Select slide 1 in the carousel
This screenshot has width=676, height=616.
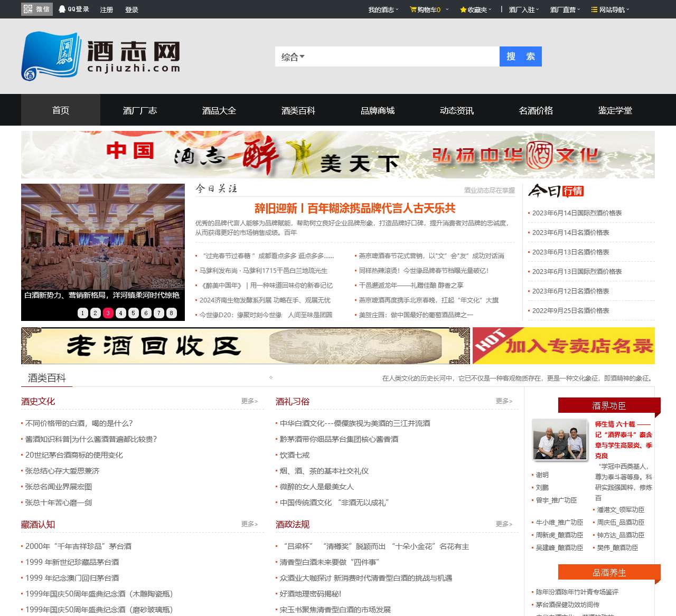pos(83,313)
